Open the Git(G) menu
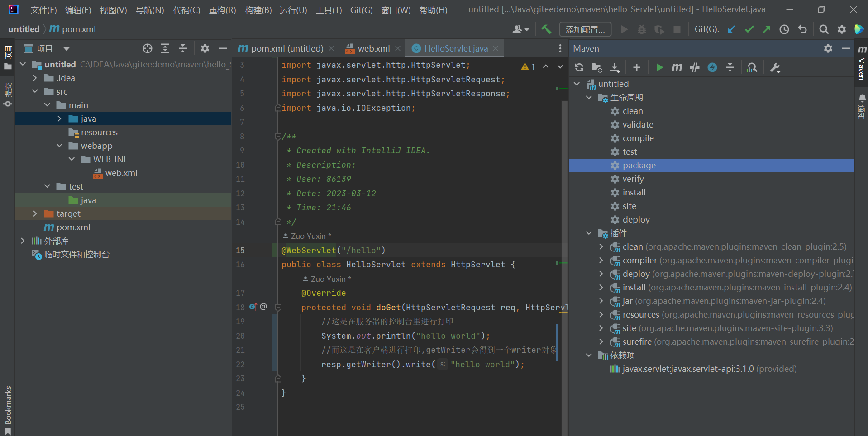This screenshot has width=868, height=436. pos(361,10)
